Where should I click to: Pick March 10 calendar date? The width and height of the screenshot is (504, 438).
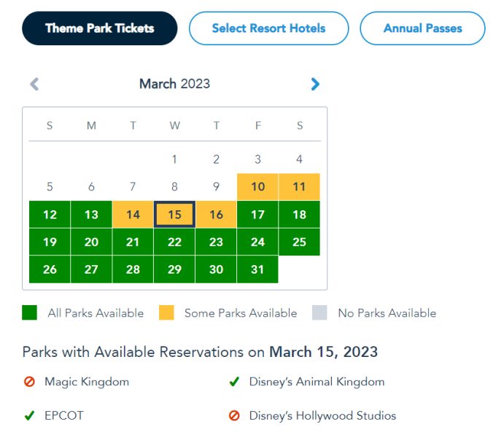tap(257, 187)
